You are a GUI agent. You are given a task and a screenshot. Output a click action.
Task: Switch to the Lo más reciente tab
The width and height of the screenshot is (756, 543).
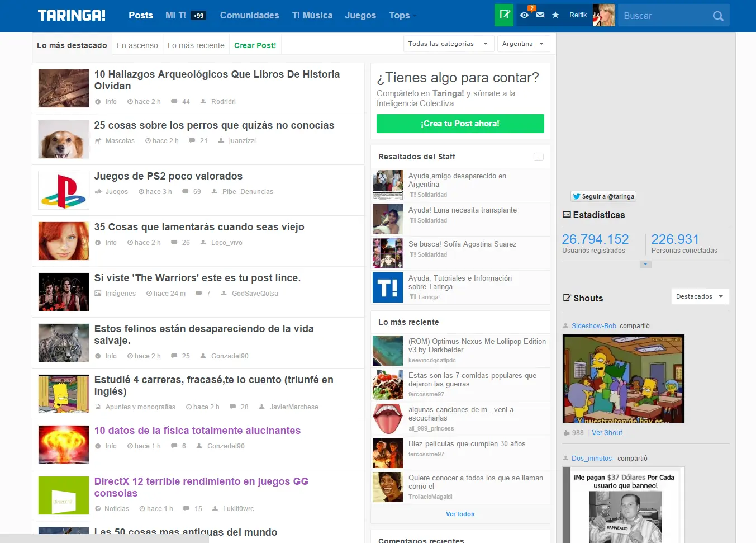(x=196, y=45)
